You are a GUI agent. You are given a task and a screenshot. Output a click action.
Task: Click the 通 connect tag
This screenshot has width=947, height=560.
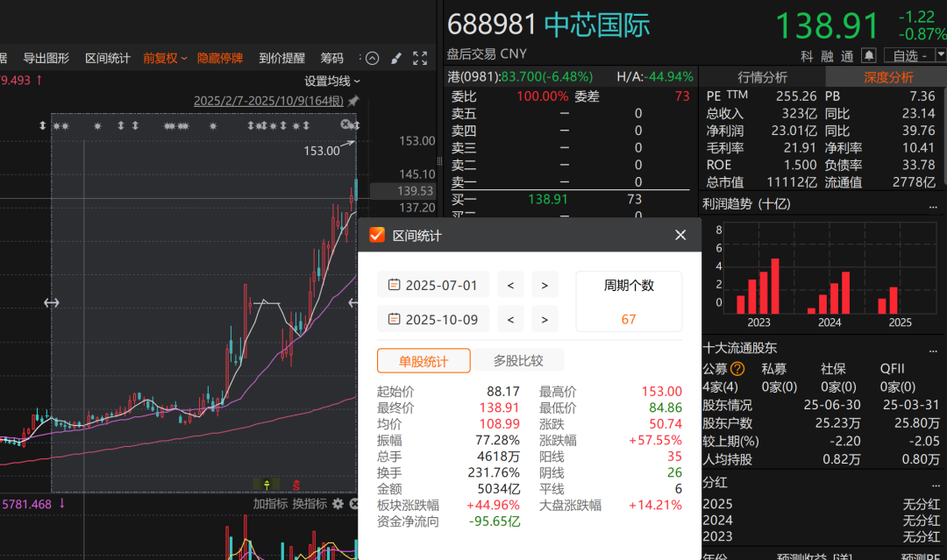tap(847, 56)
